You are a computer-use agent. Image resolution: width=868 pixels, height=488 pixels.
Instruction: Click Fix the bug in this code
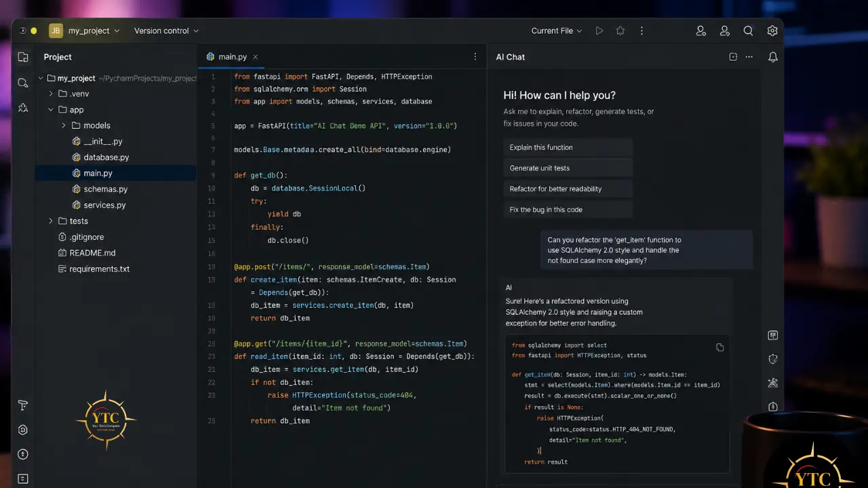point(568,209)
